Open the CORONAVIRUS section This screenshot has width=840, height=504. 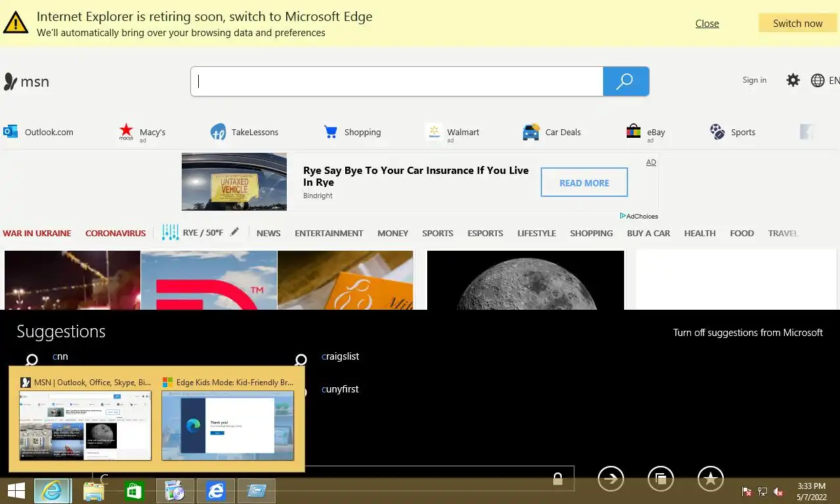click(115, 233)
